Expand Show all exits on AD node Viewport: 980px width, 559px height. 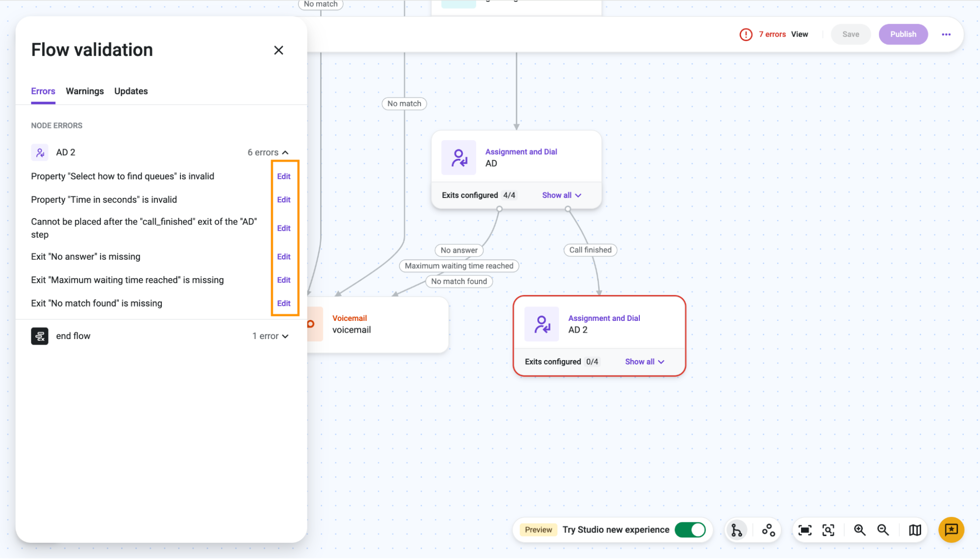[562, 195]
